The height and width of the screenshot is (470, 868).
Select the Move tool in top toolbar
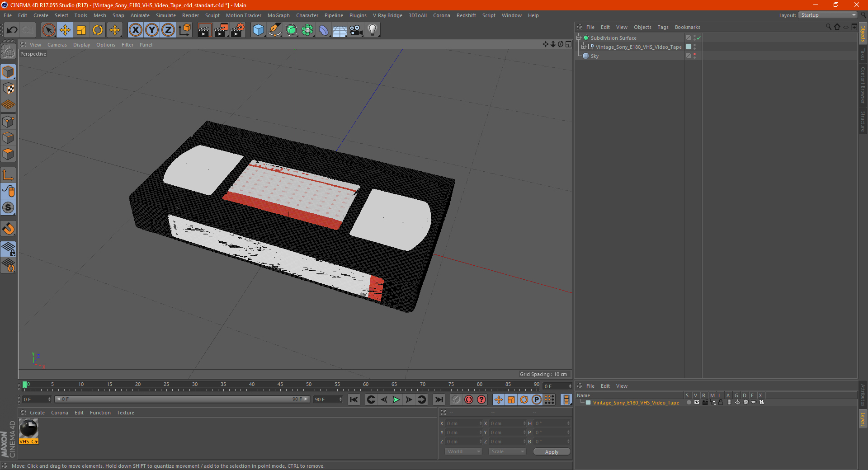65,30
